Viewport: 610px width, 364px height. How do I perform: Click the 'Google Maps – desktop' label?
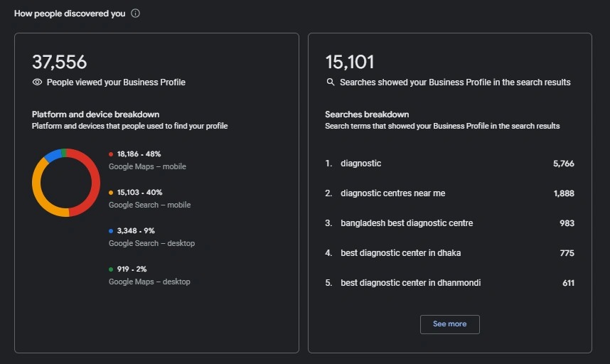tap(149, 282)
